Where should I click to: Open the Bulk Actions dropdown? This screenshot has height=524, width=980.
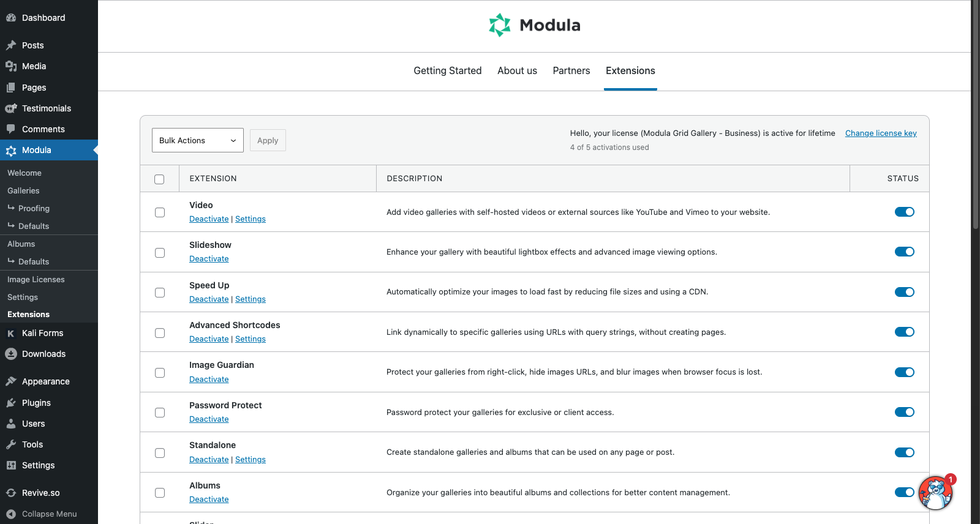point(197,140)
